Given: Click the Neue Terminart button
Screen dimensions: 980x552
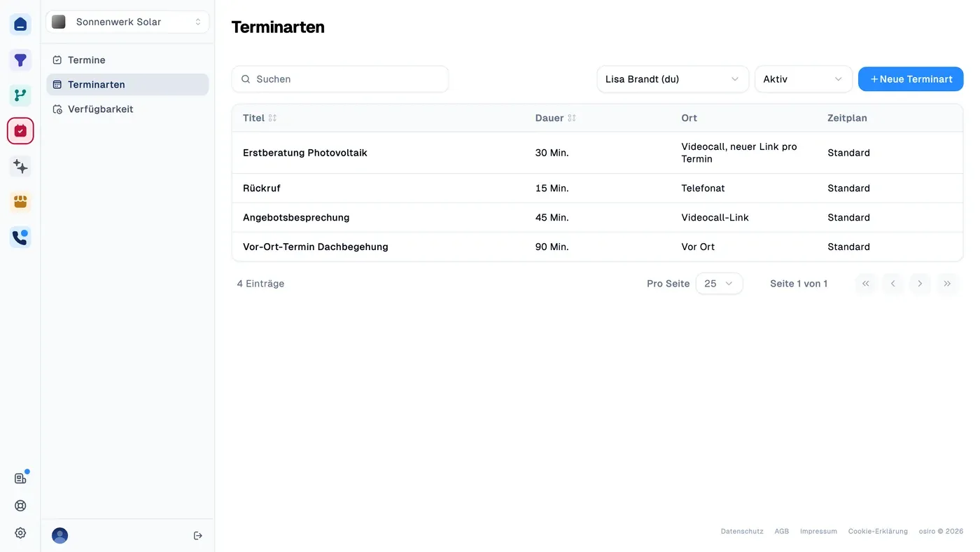Looking at the screenshot, I should click(x=911, y=79).
